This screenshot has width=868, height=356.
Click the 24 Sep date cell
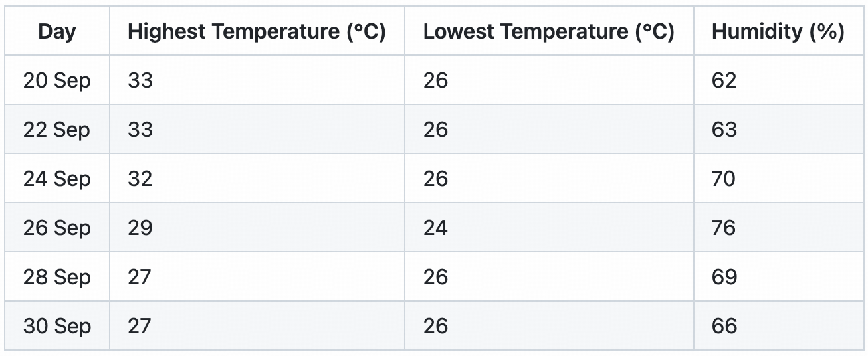click(57, 179)
